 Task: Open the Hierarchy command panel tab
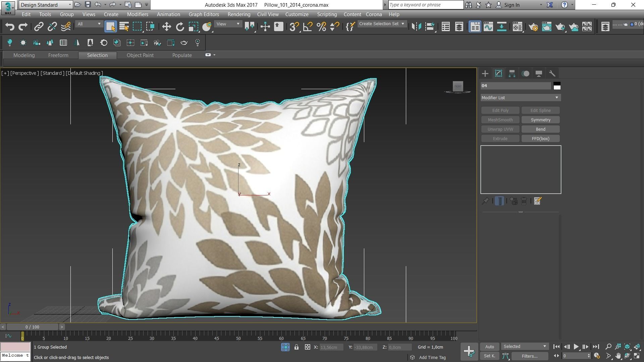click(512, 73)
